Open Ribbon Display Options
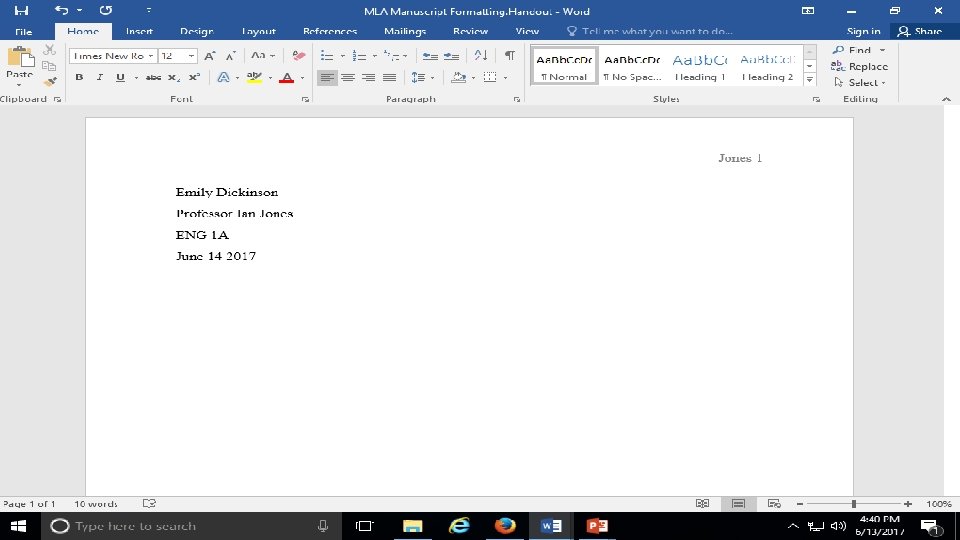This screenshot has height=540, width=960. [x=808, y=10]
